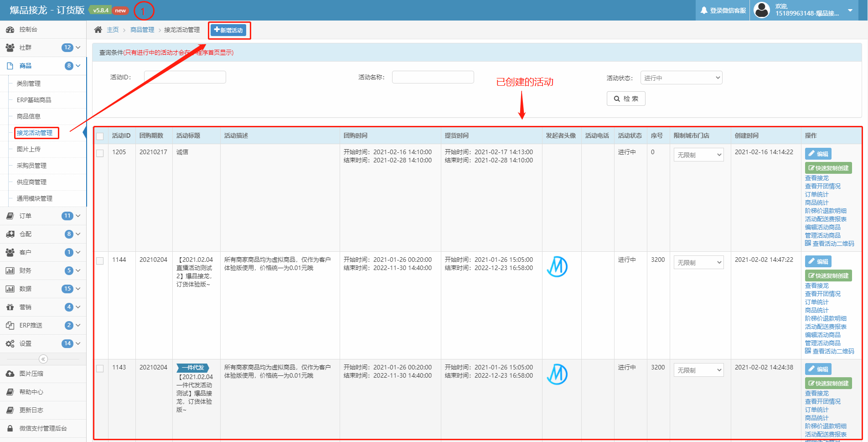The height and width of the screenshot is (442, 868).
Task: Open 活动配送费报表 link for activity 1144
Action: pos(826,327)
